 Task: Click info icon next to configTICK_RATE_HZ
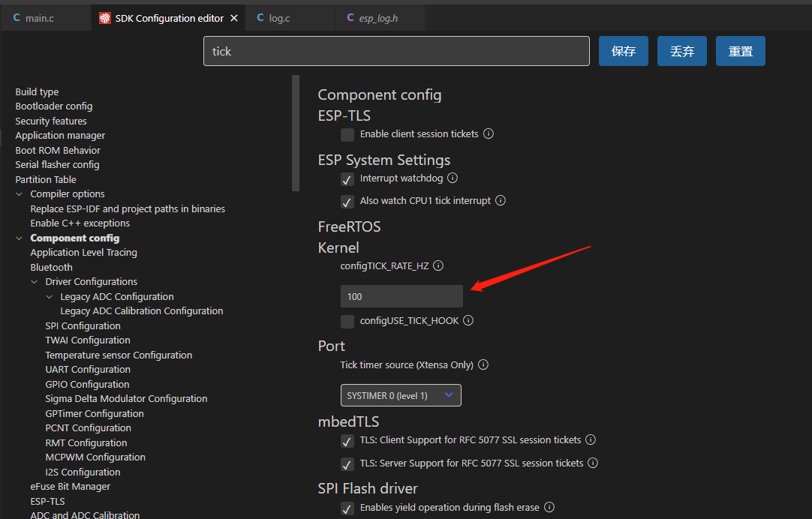pyautogui.click(x=438, y=266)
